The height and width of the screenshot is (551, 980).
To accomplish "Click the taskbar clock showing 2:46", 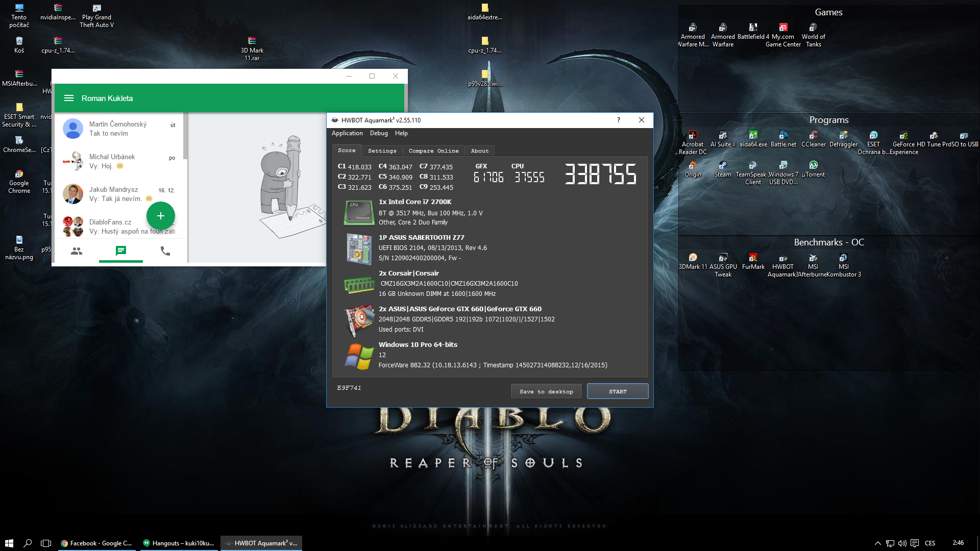I will 958,543.
